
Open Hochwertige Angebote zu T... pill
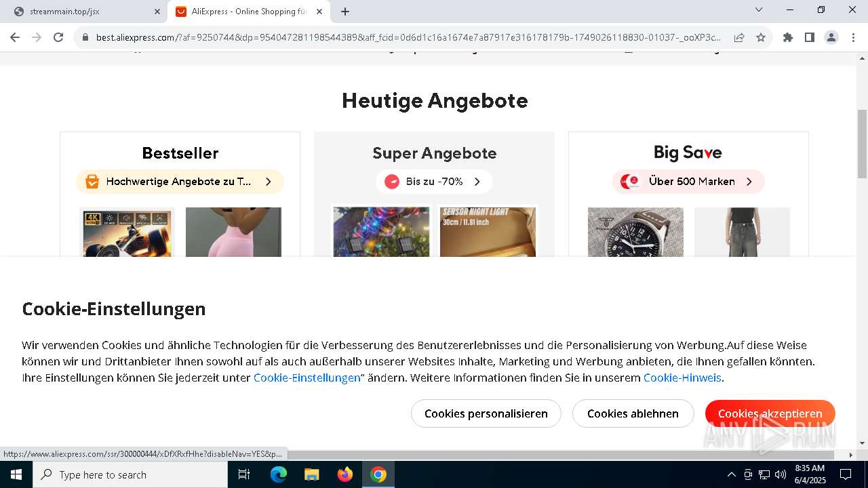180,182
